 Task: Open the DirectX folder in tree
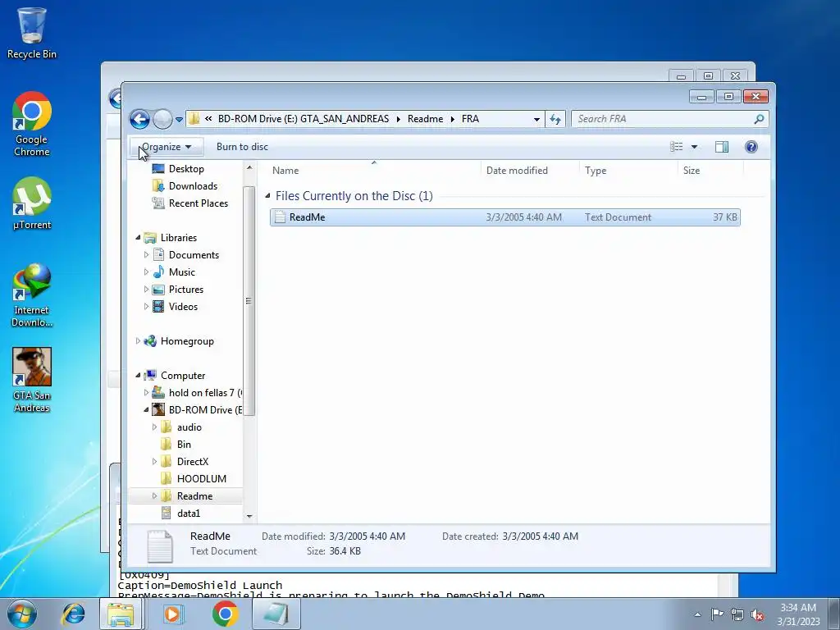click(192, 461)
